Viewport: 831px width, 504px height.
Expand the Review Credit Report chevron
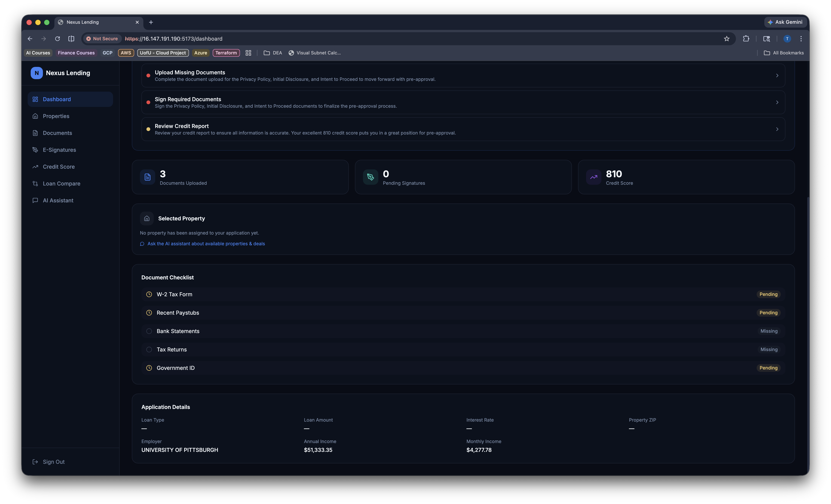pyautogui.click(x=777, y=129)
